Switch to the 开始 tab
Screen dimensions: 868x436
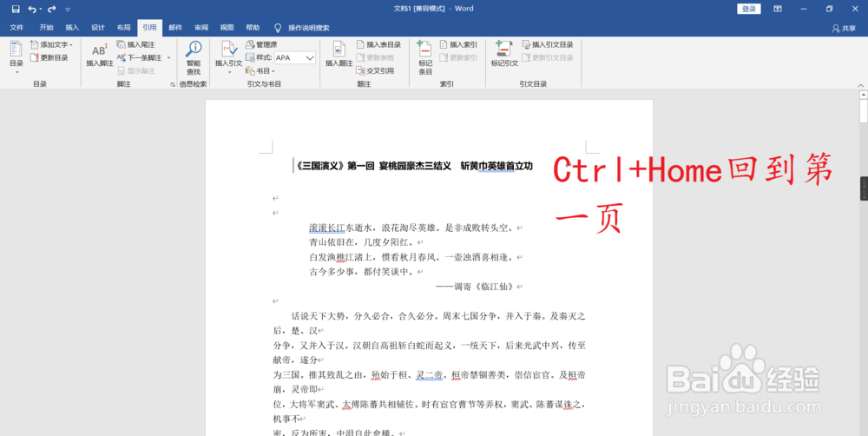click(x=47, y=27)
